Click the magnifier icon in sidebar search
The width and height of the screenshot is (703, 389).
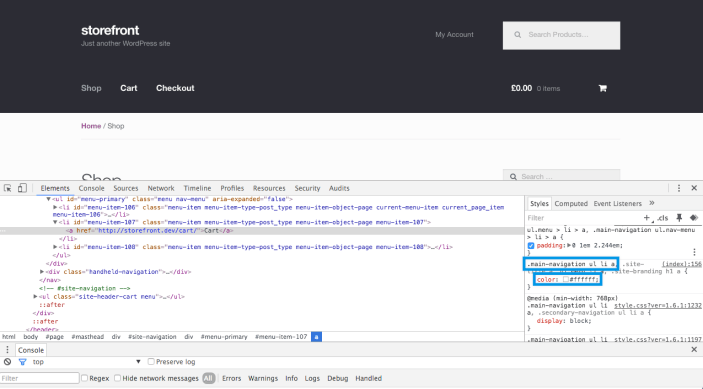[x=513, y=177]
